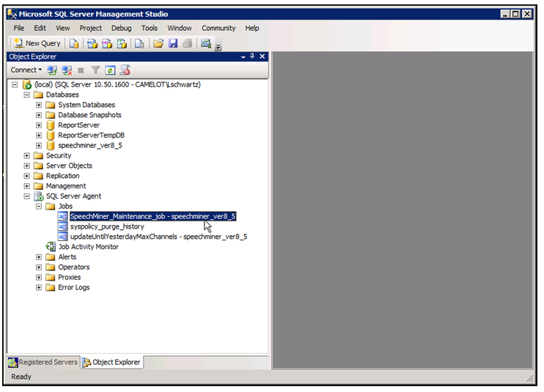Expand the speechminer_ver8_5 database
The image size is (544, 392).
[x=39, y=146]
